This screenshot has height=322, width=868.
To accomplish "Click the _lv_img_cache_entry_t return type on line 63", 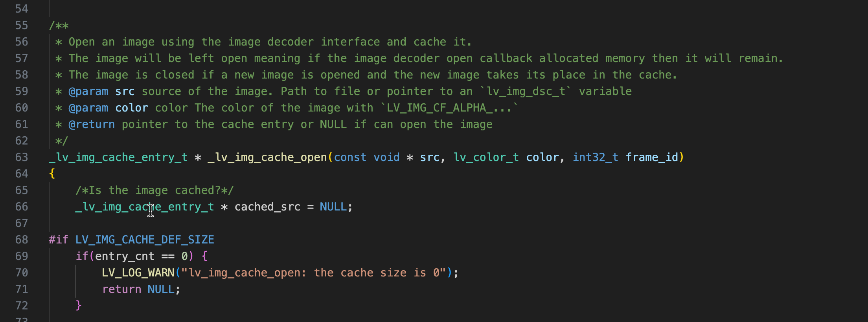I will (x=118, y=157).
